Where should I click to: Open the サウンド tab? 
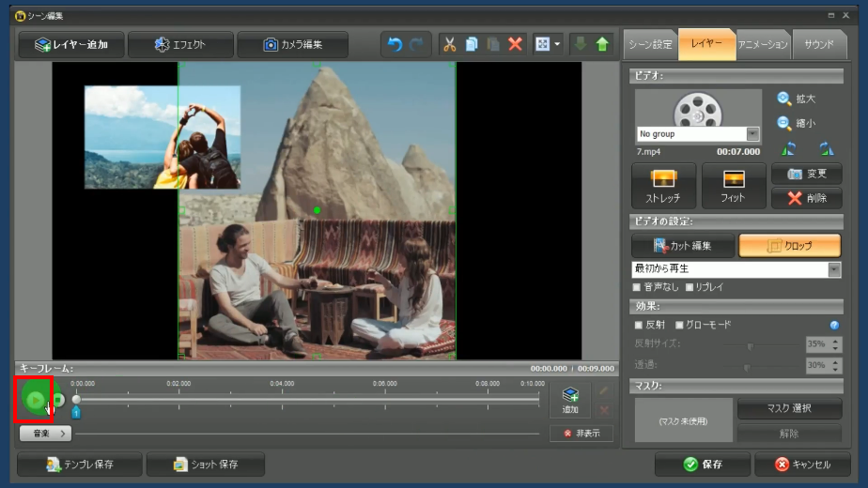pos(818,44)
